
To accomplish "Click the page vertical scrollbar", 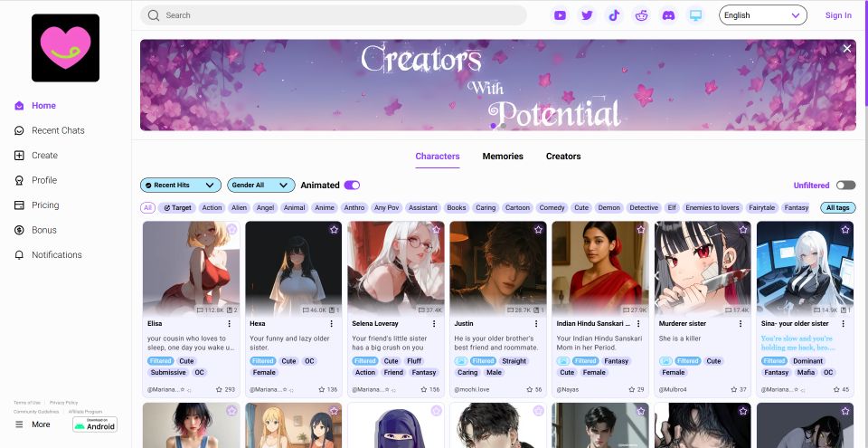I will [866, 52].
